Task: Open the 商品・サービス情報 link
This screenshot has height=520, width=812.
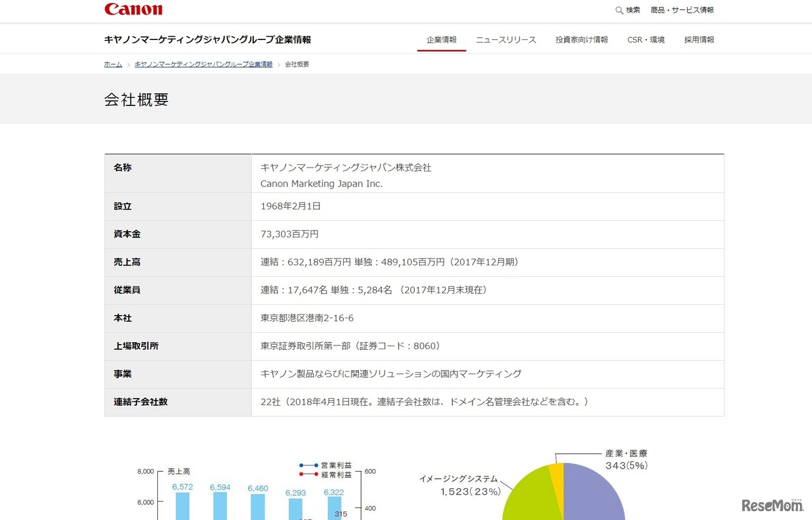Action: tap(682, 10)
